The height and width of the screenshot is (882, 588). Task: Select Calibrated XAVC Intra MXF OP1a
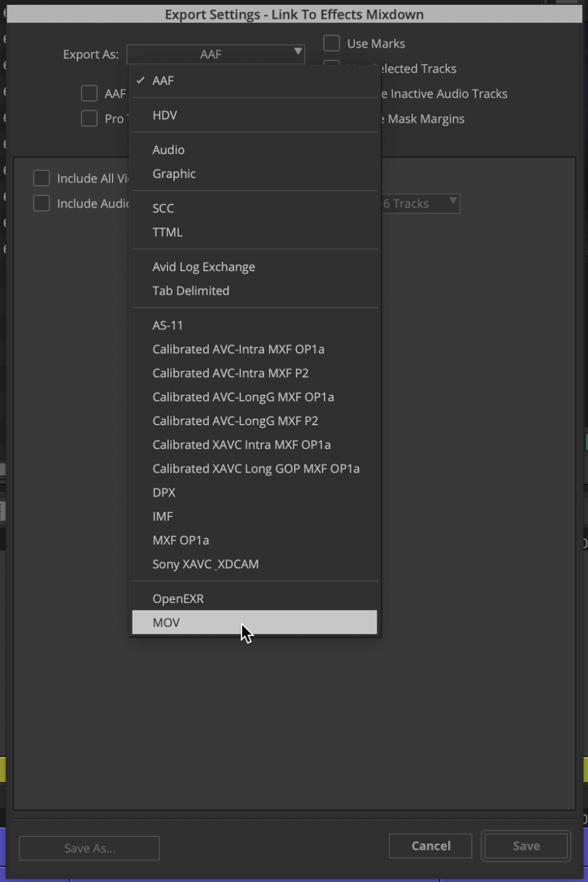point(254,445)
